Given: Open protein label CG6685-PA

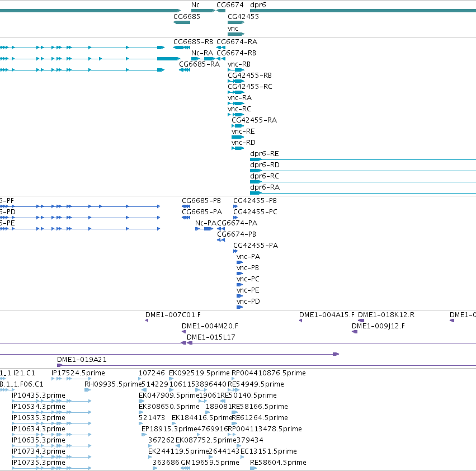Looking at the screenshot, I should [202, 212].
